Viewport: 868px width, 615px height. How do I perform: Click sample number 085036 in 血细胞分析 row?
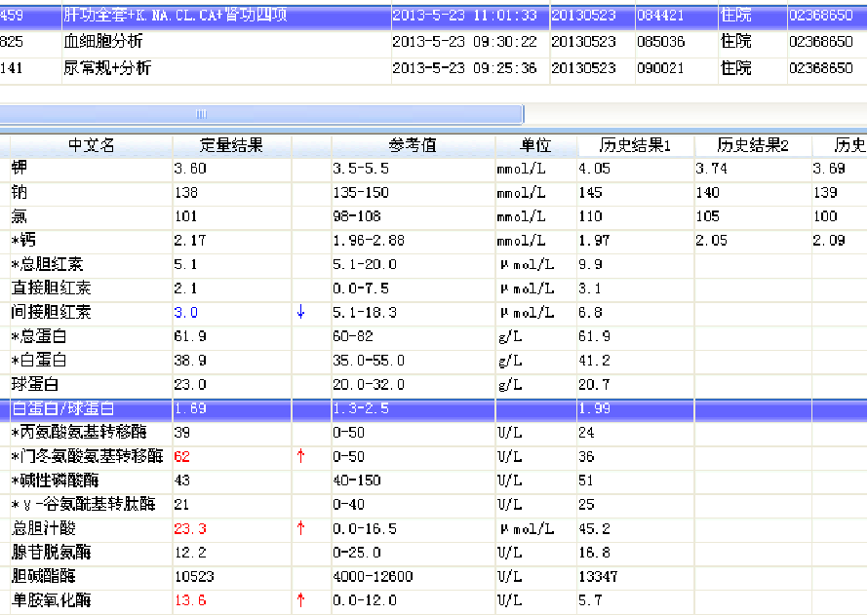[x=661, y=42]
